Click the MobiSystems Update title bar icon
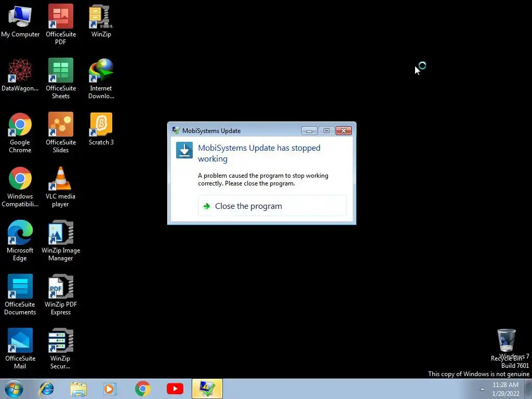 pos(176,130)
